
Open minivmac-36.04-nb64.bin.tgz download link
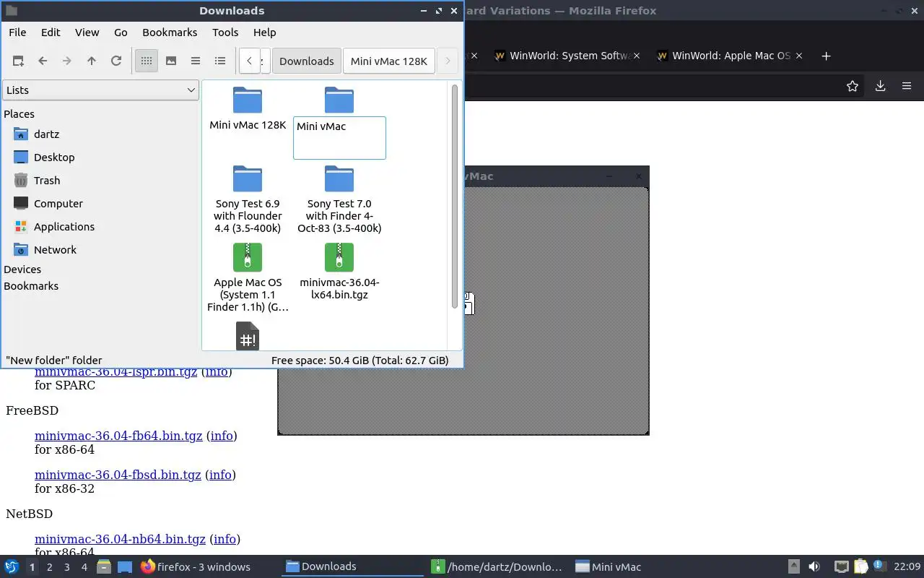(x=120, y=539)
